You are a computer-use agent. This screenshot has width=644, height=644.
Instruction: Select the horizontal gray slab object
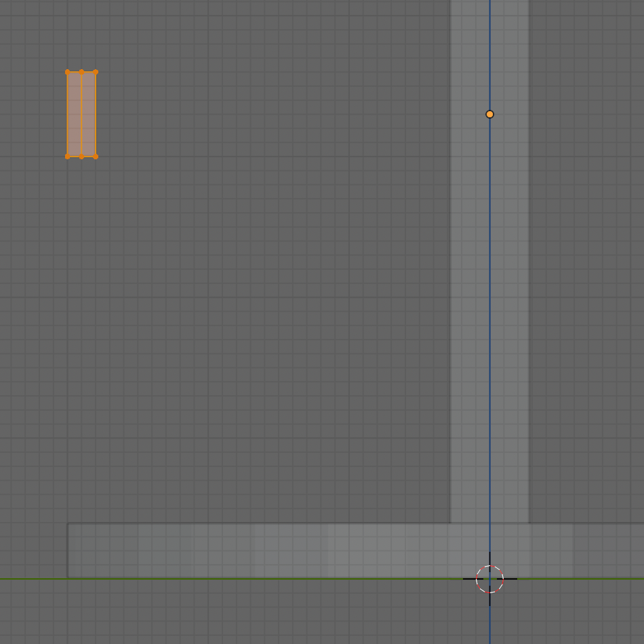coord(271,550)
